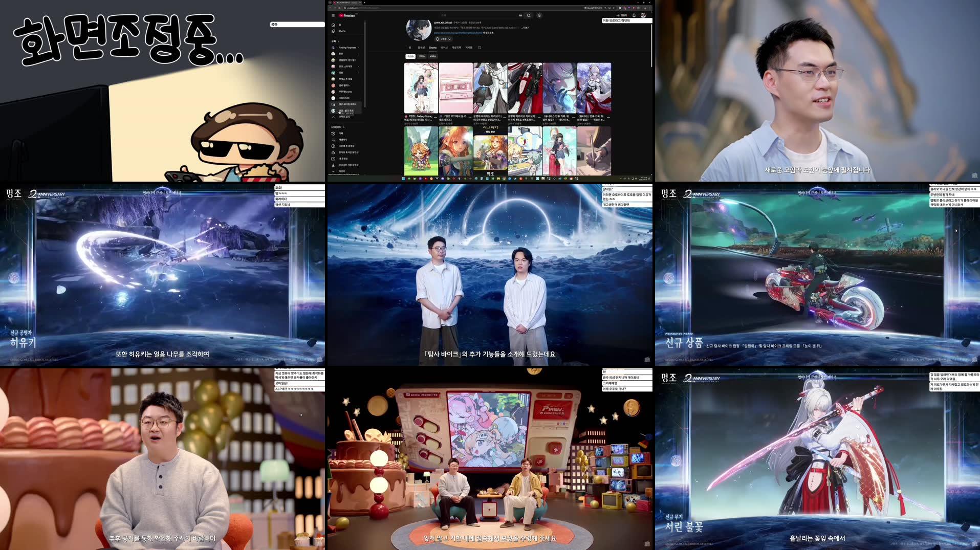Switch to the channel Videos tab
Screen dimensions: 980x550
pyautogui.click(x=421, y=48)
